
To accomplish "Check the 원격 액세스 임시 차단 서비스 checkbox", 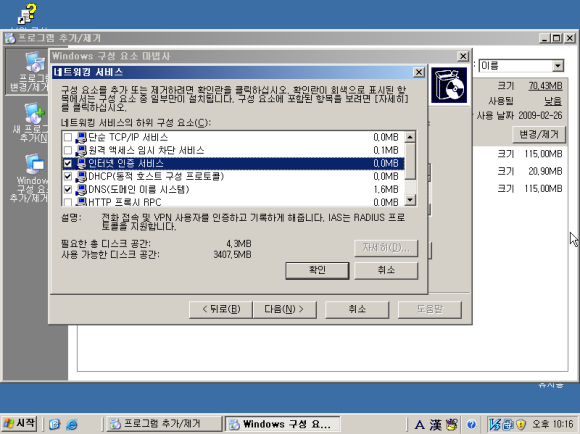I will tap(68, 150).
